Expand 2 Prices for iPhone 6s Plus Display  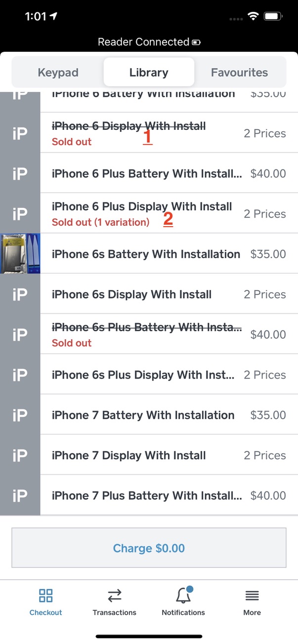tap(264, 375)
